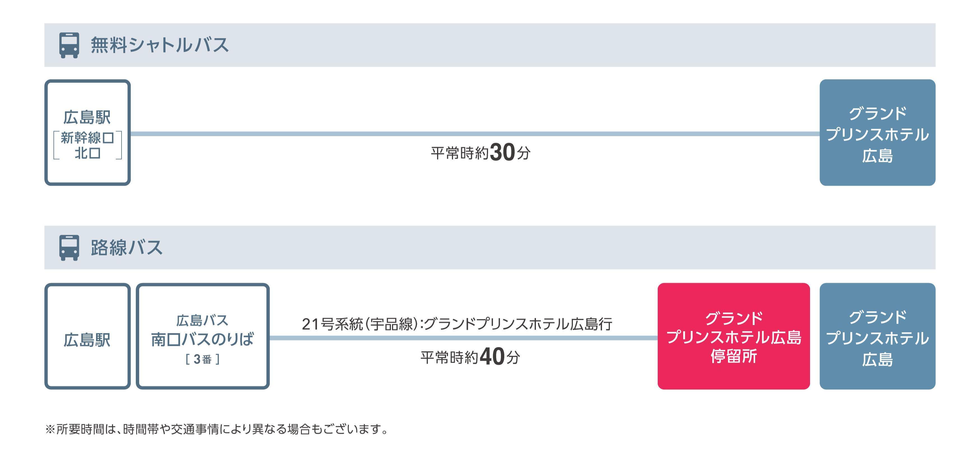The height and width of the screenshot is (450, 980).
Task: Click the 広島駅 box in the 路線バス row
Action: (x=87, y=336)
